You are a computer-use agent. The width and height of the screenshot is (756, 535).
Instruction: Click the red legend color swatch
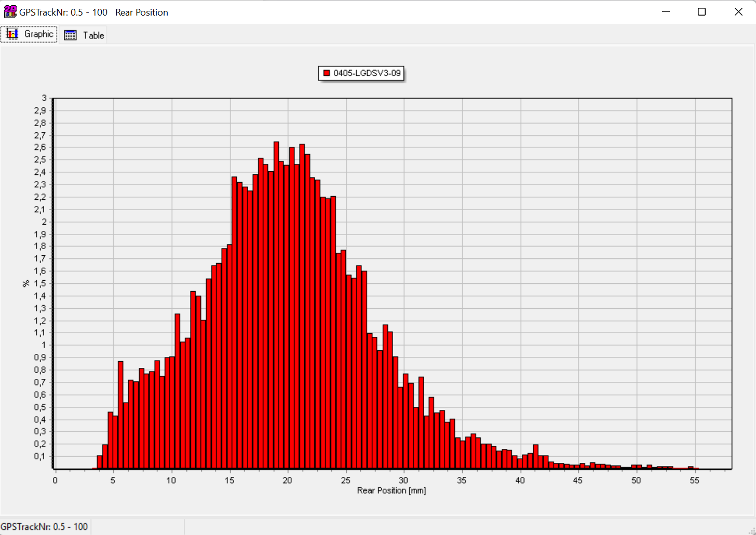(327, 73)
